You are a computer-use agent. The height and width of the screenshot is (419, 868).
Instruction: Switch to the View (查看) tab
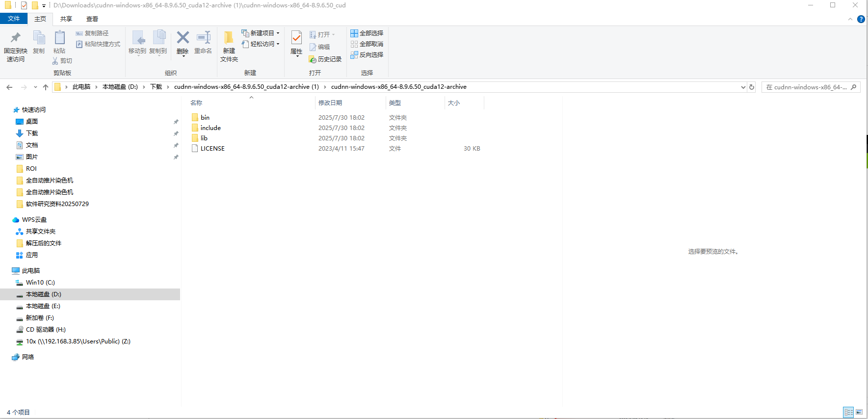92,19
